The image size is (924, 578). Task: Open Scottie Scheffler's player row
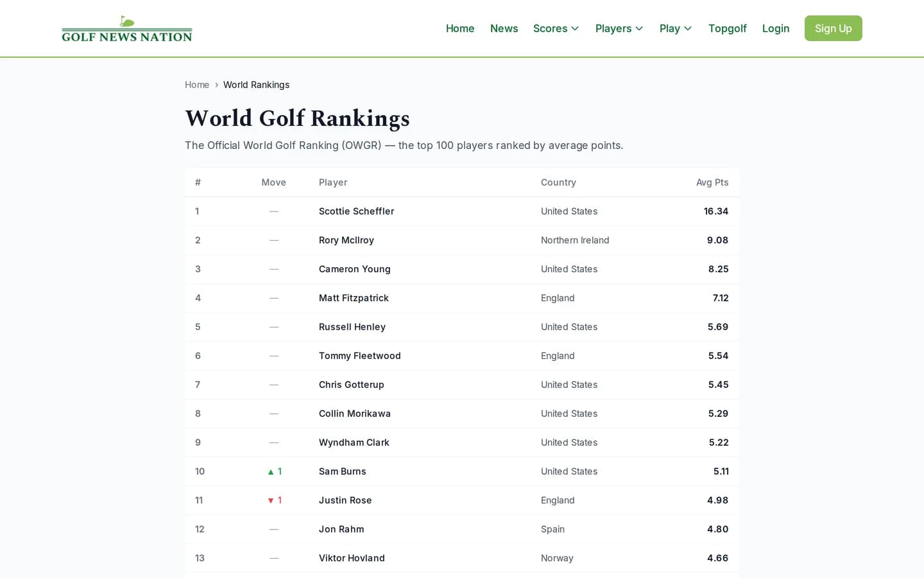coord(462,211)
